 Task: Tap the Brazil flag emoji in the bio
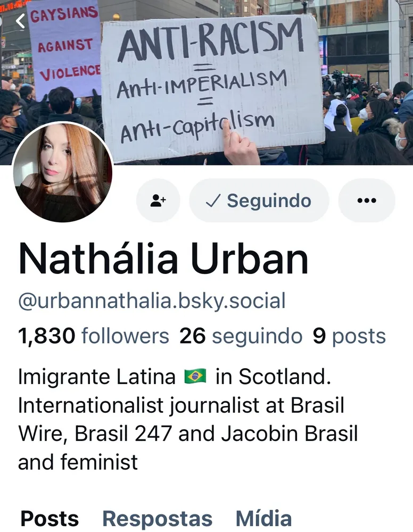[195, 376]
